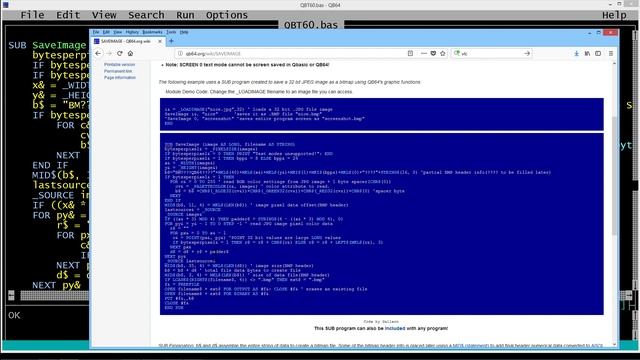Click the QB64 window system icon

click(x=5, y=5)
